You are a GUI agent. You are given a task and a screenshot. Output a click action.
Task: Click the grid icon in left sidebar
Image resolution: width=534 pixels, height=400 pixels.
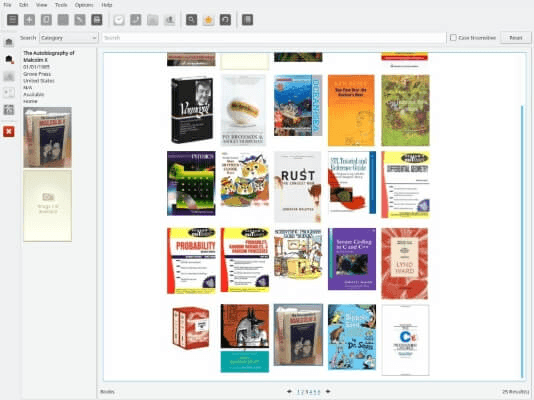9,110
